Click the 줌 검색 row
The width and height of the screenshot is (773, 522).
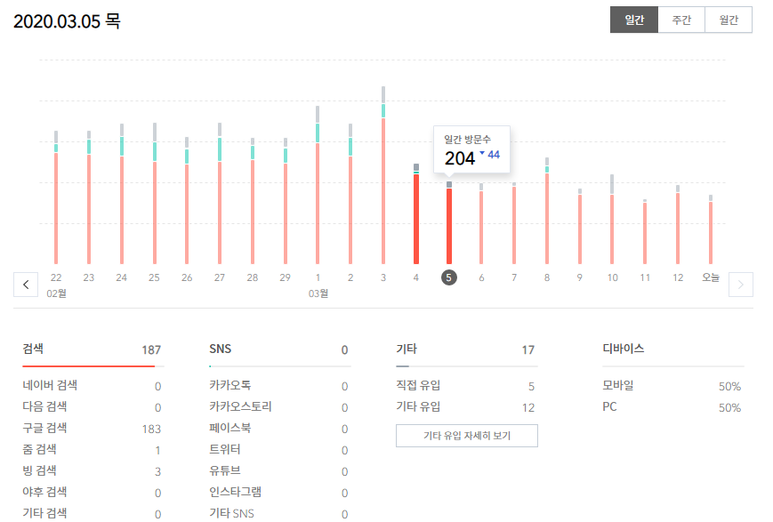tap(92, 450)
